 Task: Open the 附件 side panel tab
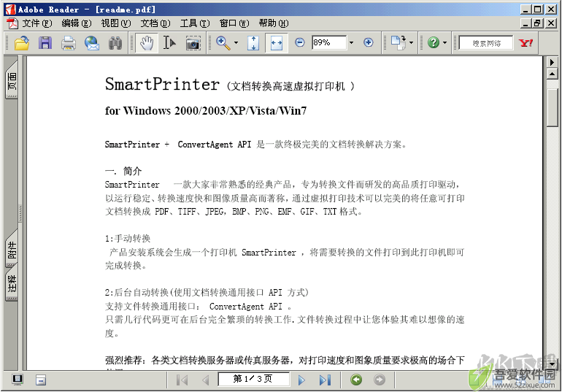coord(12,249)
